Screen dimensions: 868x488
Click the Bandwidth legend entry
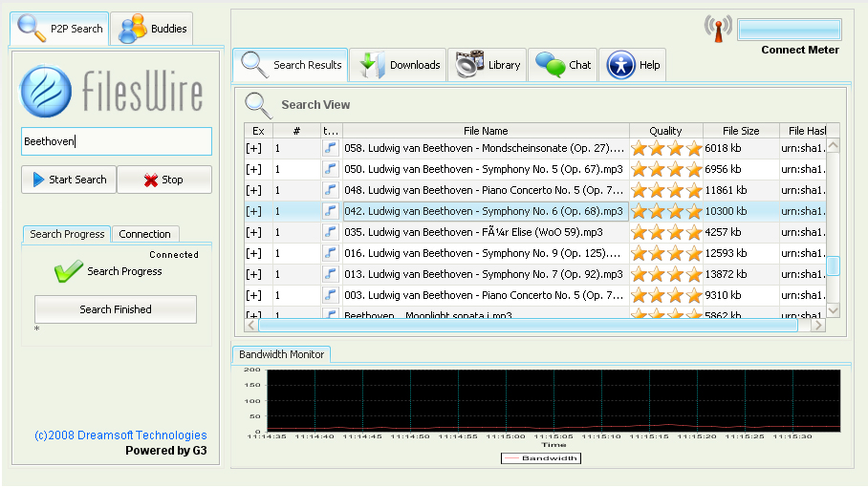(541, 458)
